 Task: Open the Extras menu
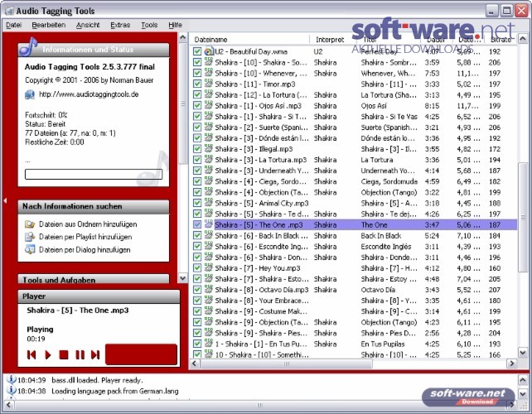[120, 25]
